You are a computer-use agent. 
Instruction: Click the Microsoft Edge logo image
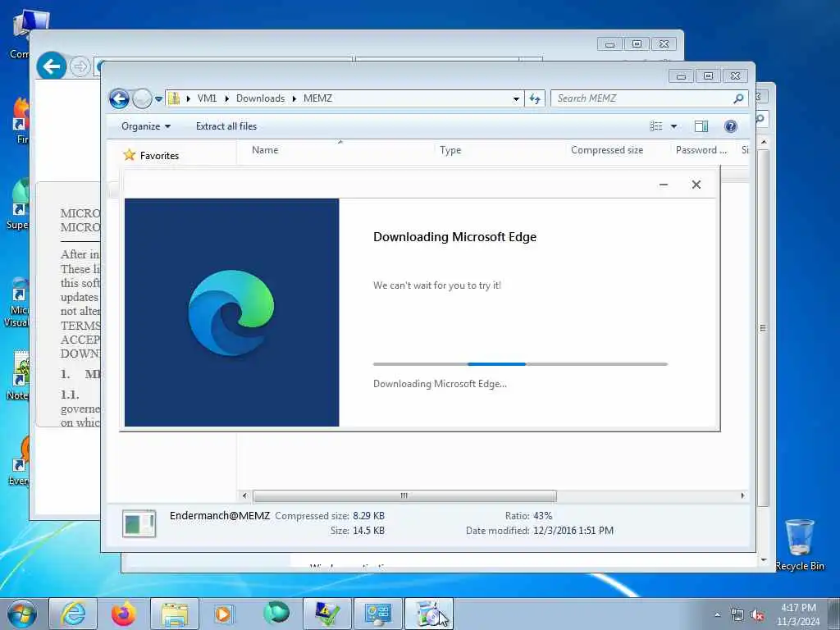231,313
